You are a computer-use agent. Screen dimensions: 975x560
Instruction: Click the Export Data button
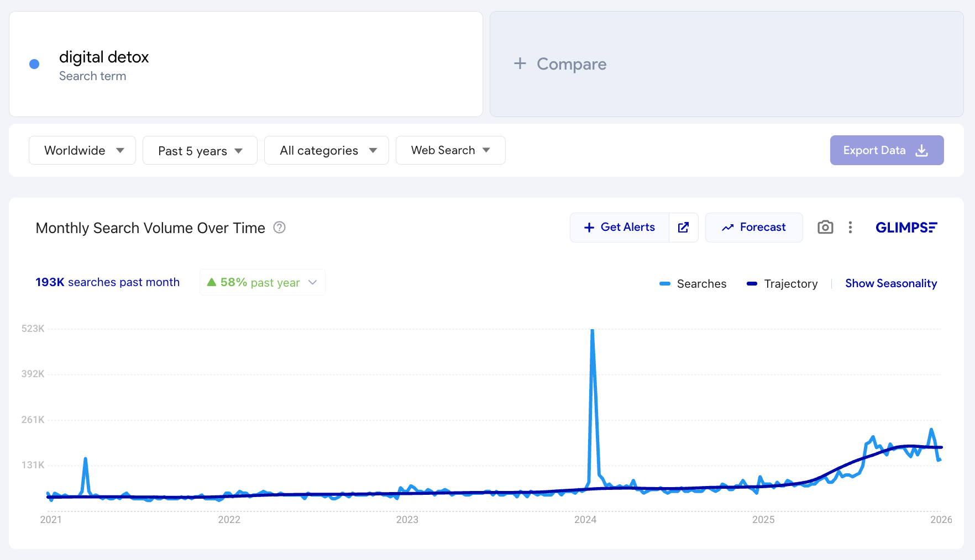click(x=887, y=150)
